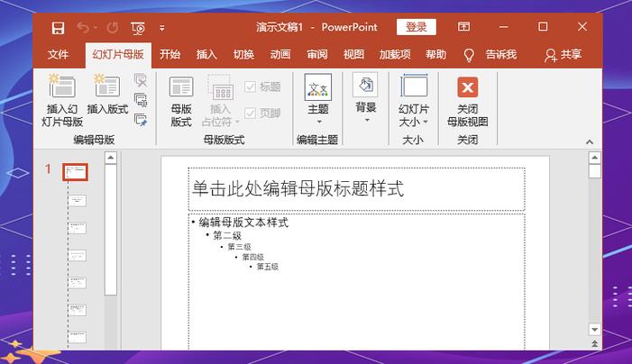
Task: Open the 加载项 tab
Action: (395, 54)
